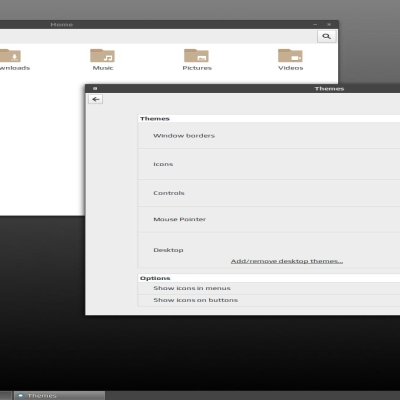Click Show icons on buttons option

(269, 300)
